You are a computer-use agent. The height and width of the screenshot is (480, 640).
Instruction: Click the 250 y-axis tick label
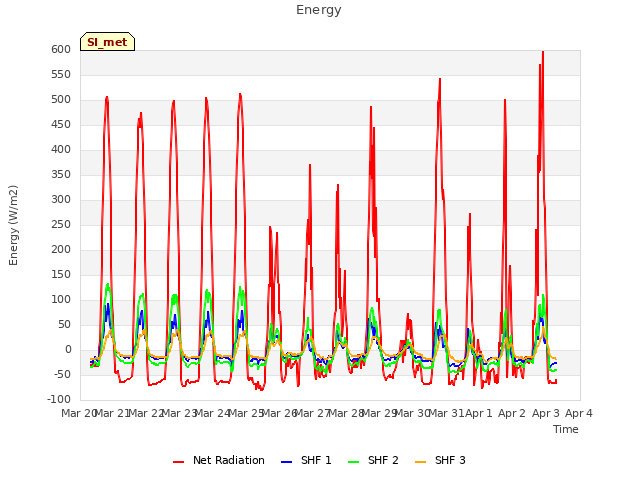coord(61,224)
